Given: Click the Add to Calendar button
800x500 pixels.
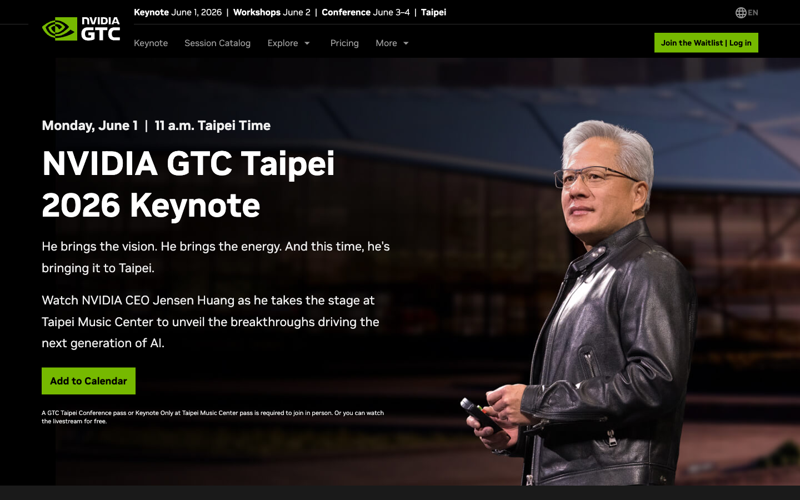Looking at the screenshot, I should pyautogui.click(x=89, y=381).
